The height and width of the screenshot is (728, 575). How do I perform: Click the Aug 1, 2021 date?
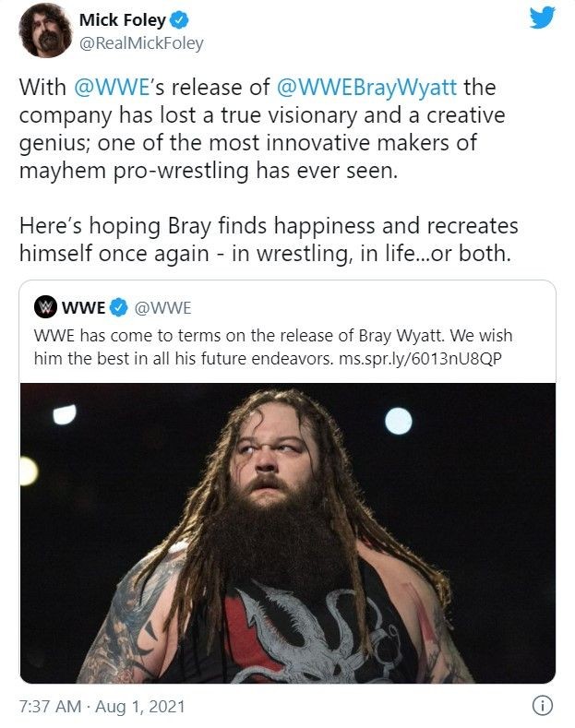[139, 707]
